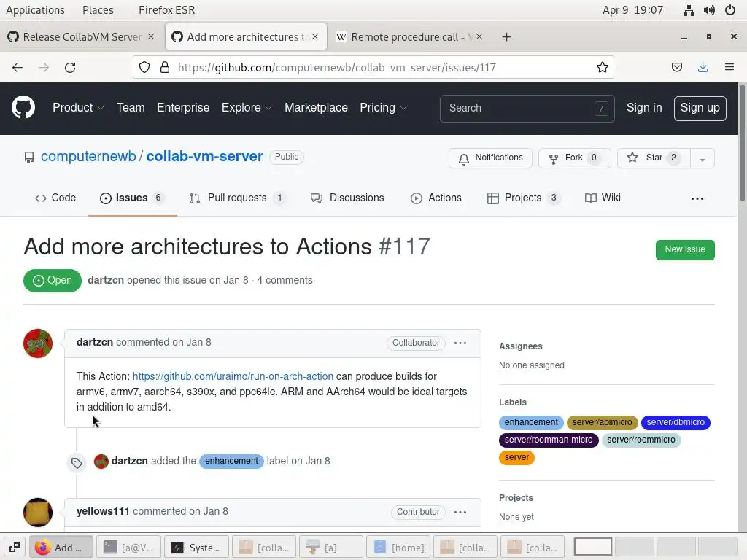Click the server/apimicro label
This screenshot has height=560, width=747.
click(602, 422)
